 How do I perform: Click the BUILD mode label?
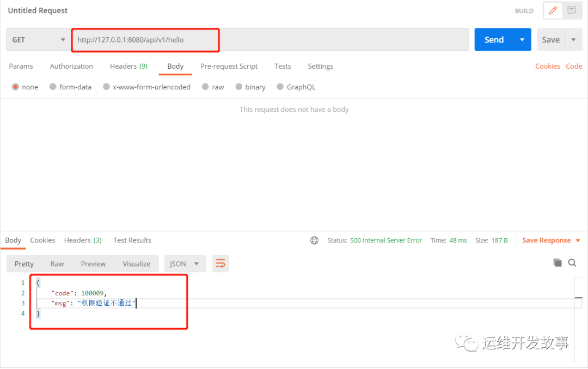(x=524, y=11)
